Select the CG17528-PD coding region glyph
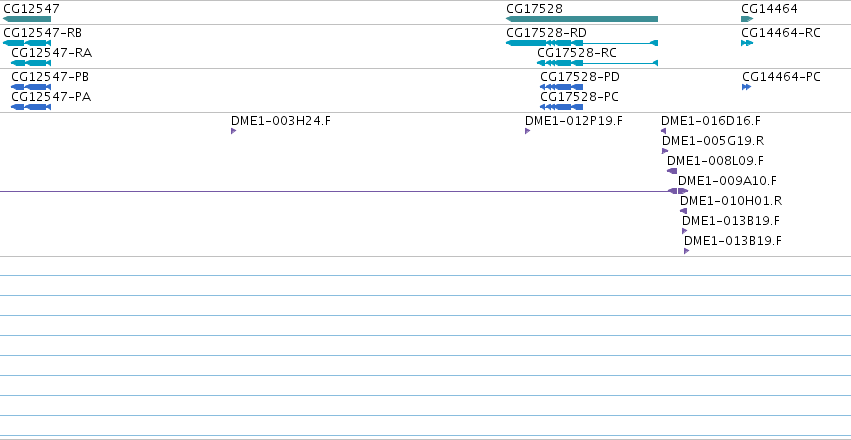Screen dimensions: 851x440 (x=561, y=87)
